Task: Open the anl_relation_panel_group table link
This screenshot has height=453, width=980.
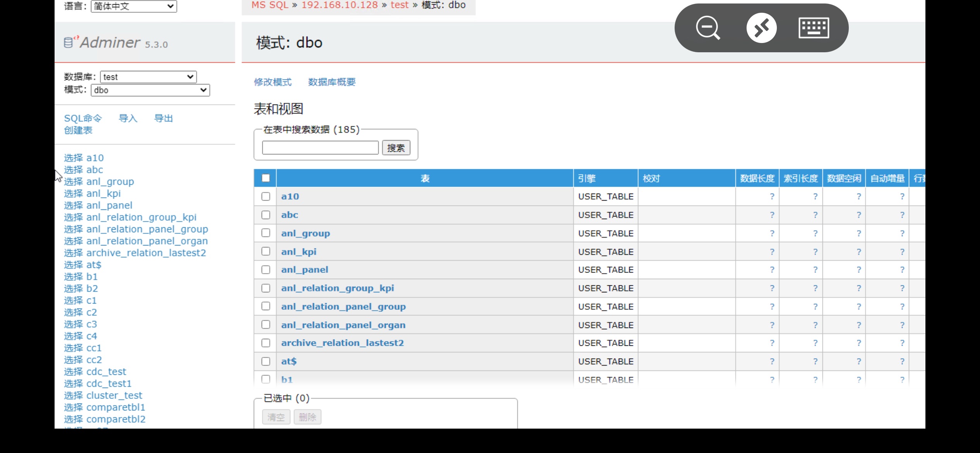Action: pyautogui.click(x=343, y=307)
